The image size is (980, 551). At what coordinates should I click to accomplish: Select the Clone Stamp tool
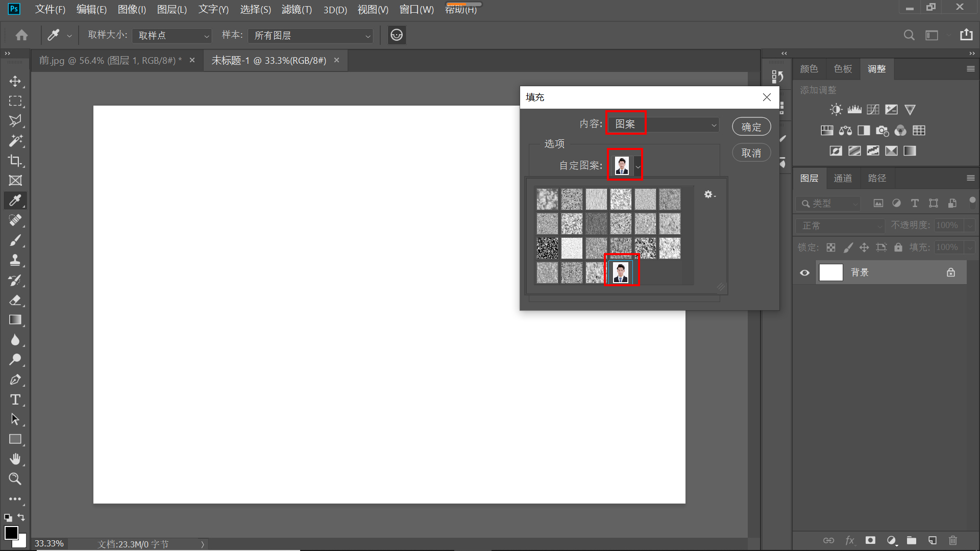pyautogui.click(x=15, y=260)
